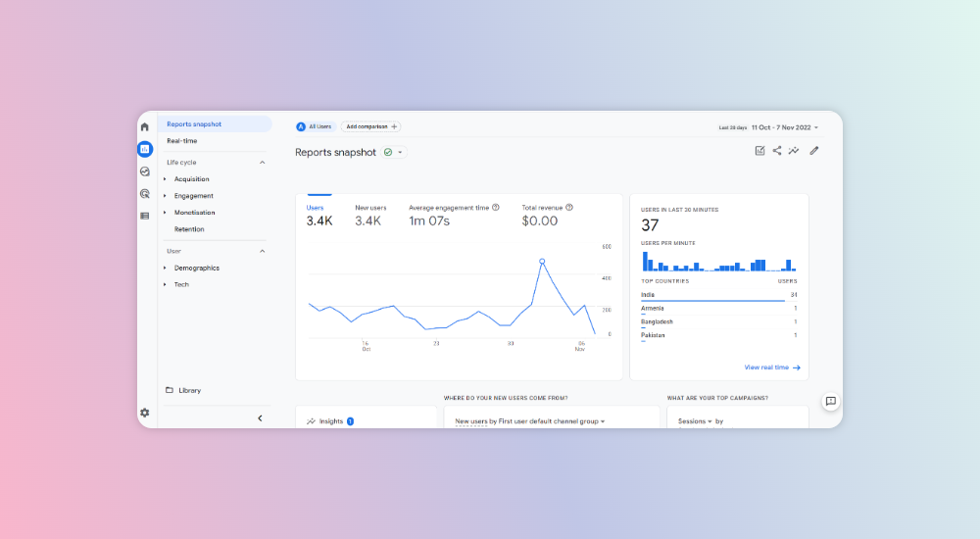Open the Insights card

366,417
